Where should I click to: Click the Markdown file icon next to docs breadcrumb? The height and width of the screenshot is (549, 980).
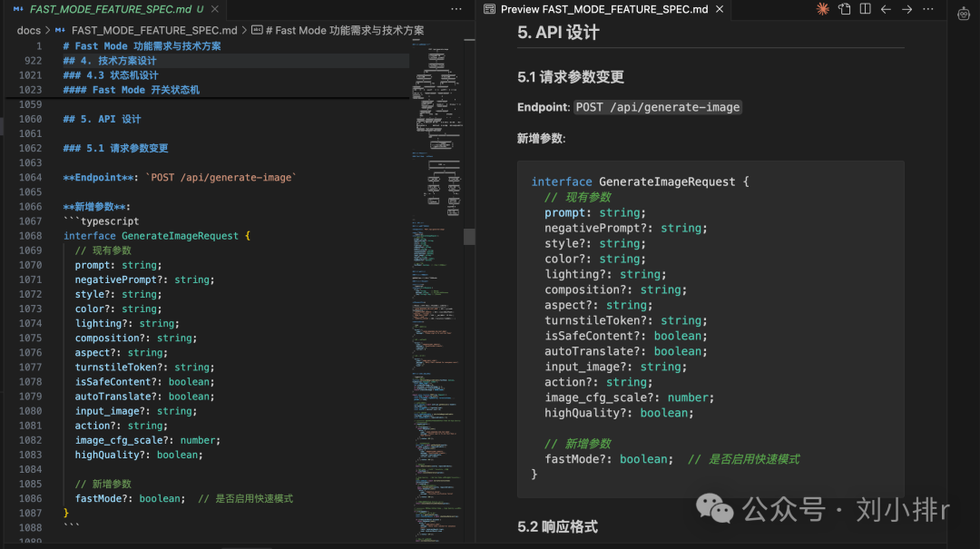[60, 30]
